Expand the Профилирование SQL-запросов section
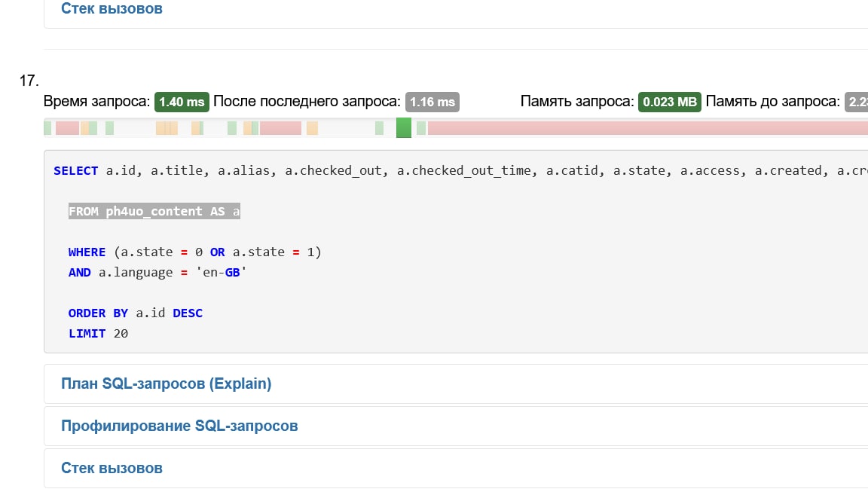868x492 pixels. [x=179, y=426]
